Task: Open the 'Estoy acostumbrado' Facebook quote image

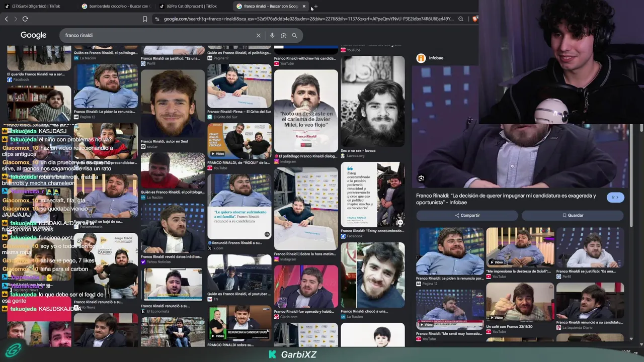Action: [372, 195]
